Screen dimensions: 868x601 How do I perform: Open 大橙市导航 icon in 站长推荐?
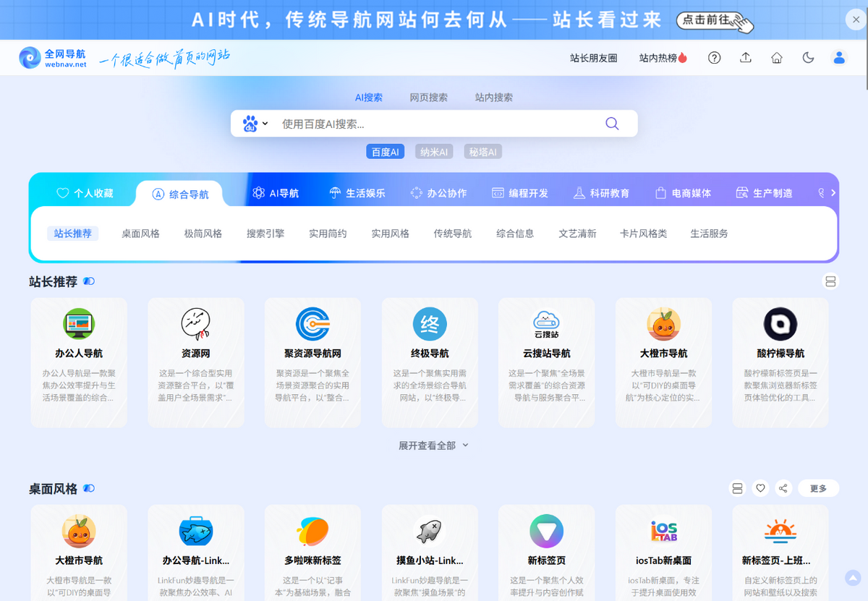pyautogui.click(x=663, y=324)
